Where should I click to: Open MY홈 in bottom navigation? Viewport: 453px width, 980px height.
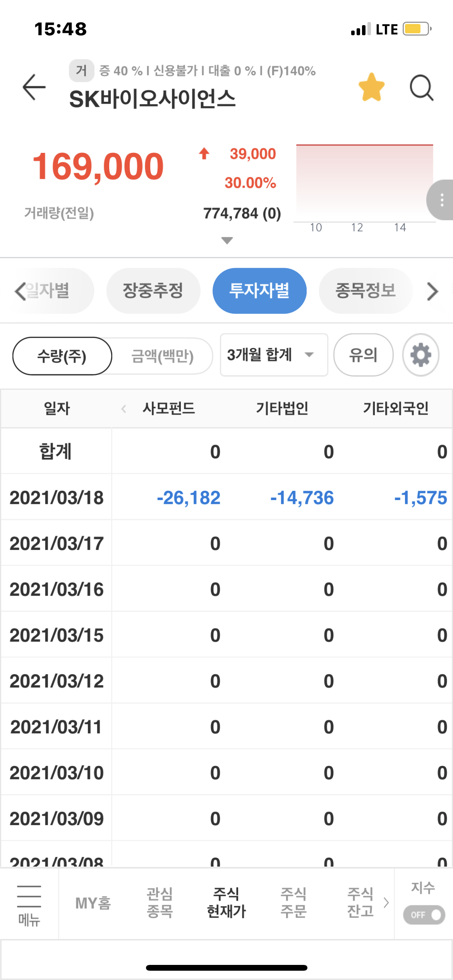pos(93,903)
